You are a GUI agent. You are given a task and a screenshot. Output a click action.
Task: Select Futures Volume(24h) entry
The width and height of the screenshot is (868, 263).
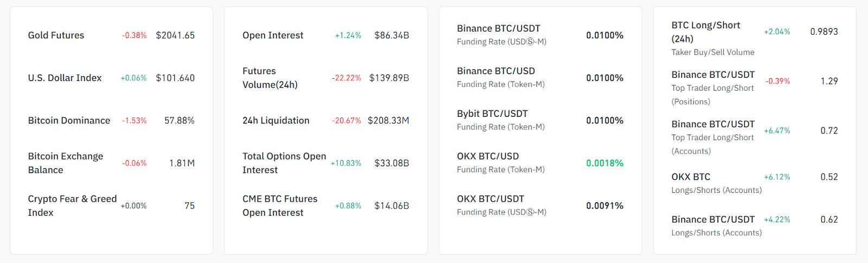point(270,78)
